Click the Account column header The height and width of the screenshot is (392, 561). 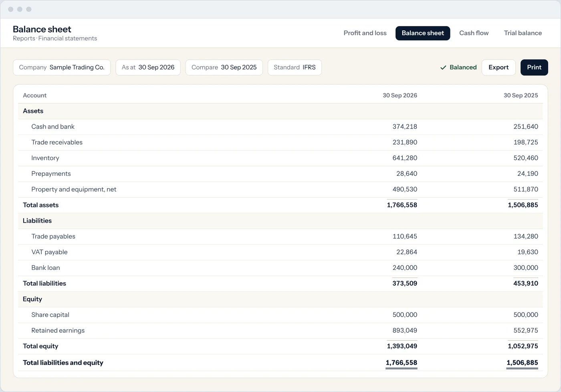click(34, 95)
